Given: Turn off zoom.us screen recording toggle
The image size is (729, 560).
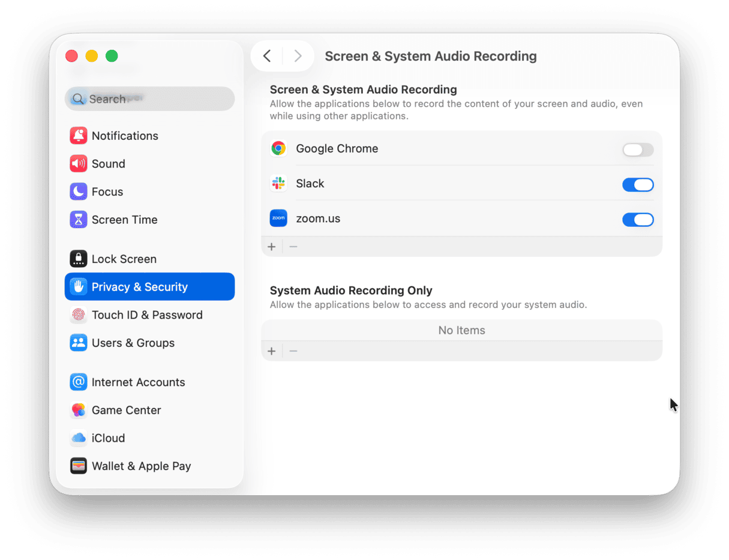Looking at the screenshot, I should click(637, 220).
